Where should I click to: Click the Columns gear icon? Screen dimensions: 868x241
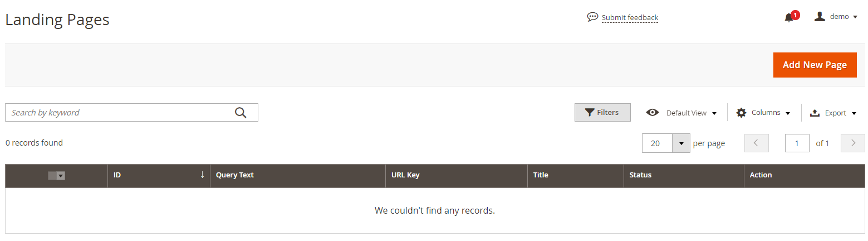pyautogui.click(x=741, y=113)
